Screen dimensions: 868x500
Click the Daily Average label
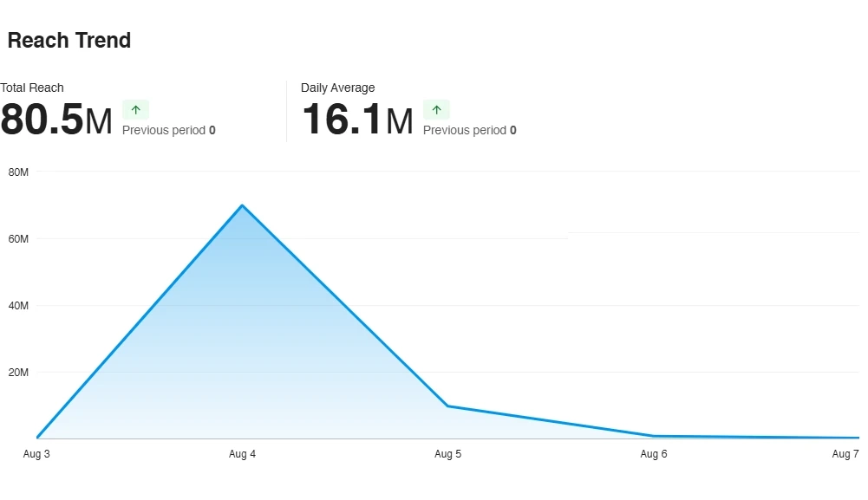(337, 88)
